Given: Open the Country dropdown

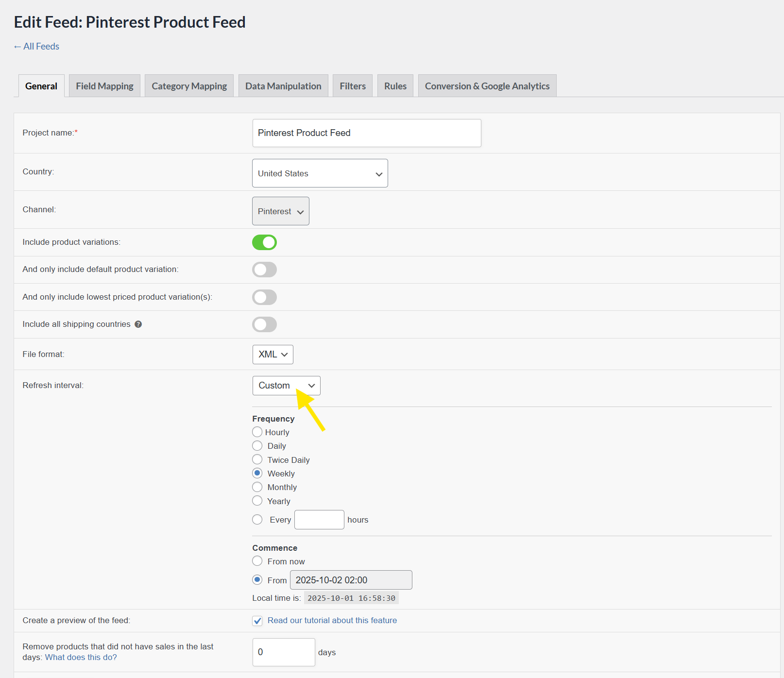Looking at the screenshot, I should coord(320,173).
